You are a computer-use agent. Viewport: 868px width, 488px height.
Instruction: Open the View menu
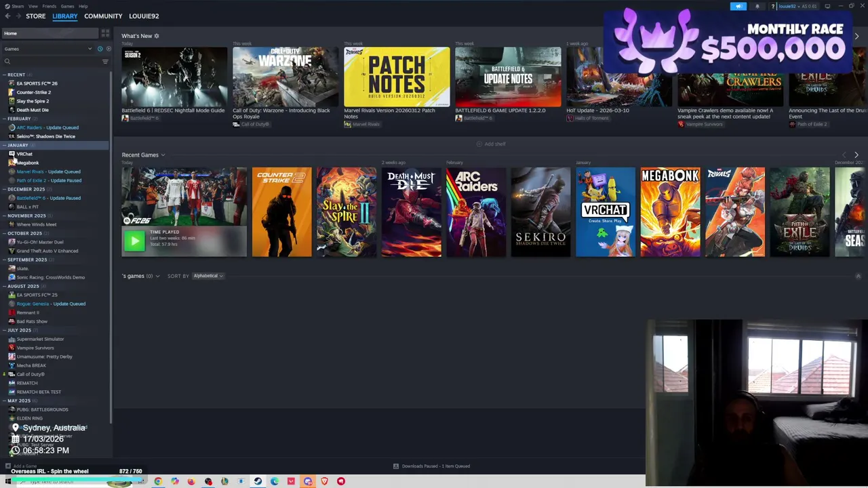(x=33, y=6)
